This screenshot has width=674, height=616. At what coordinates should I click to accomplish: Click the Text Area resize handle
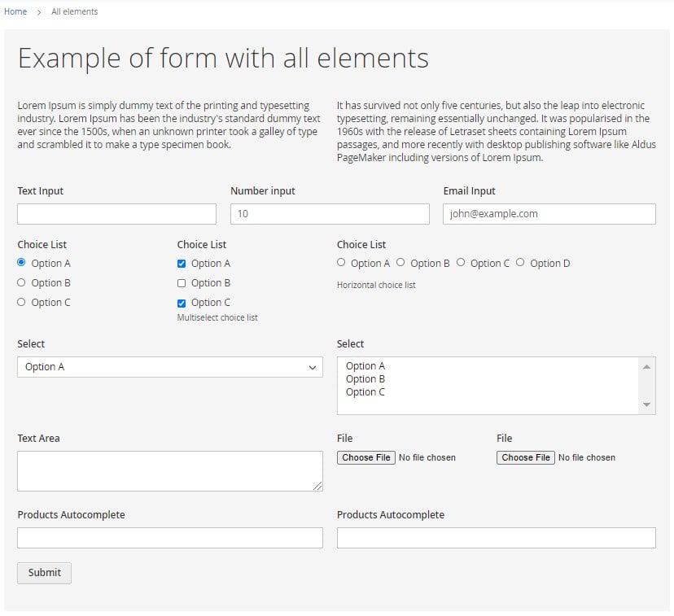[317, 486]
